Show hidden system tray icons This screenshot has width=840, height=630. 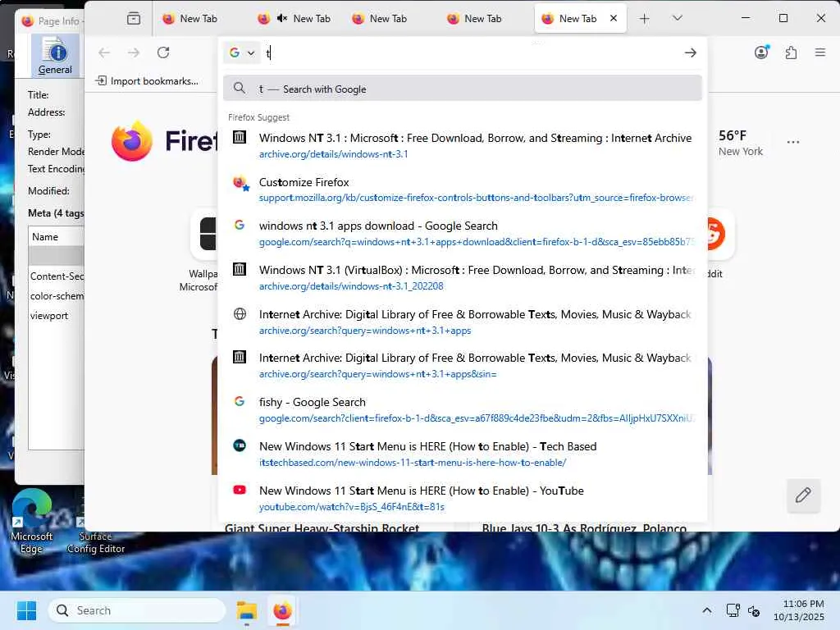pyautogui.click(x=706, y=610)
